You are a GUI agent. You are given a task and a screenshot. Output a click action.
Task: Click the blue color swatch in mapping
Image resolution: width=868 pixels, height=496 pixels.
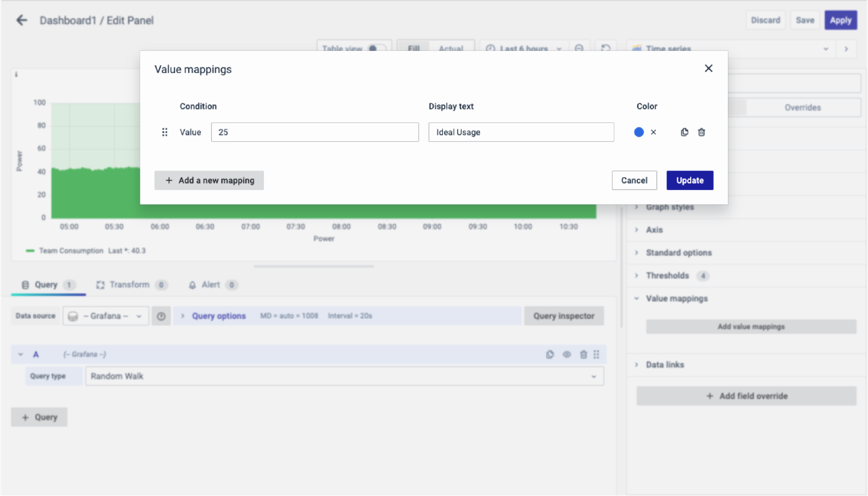(x=638, y=132)
